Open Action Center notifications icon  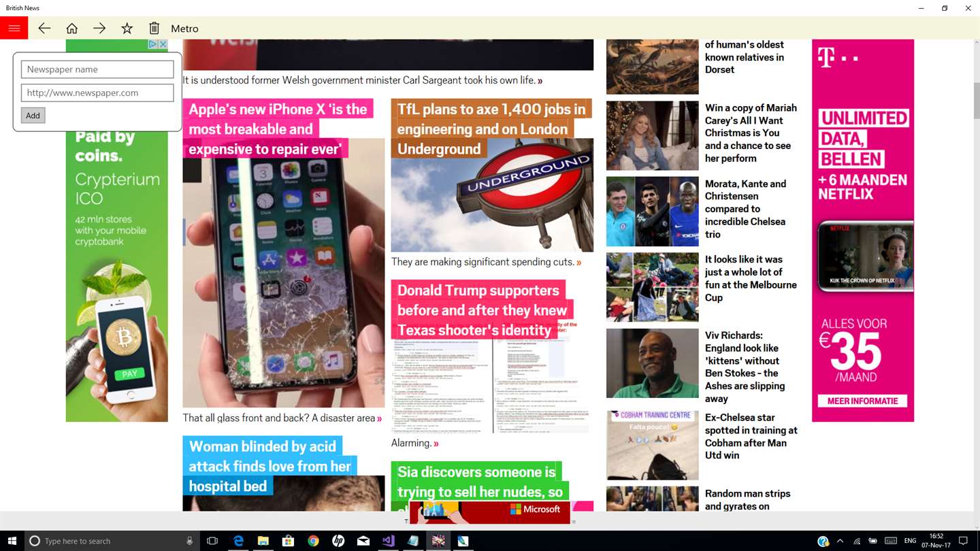tap(964, 541)
